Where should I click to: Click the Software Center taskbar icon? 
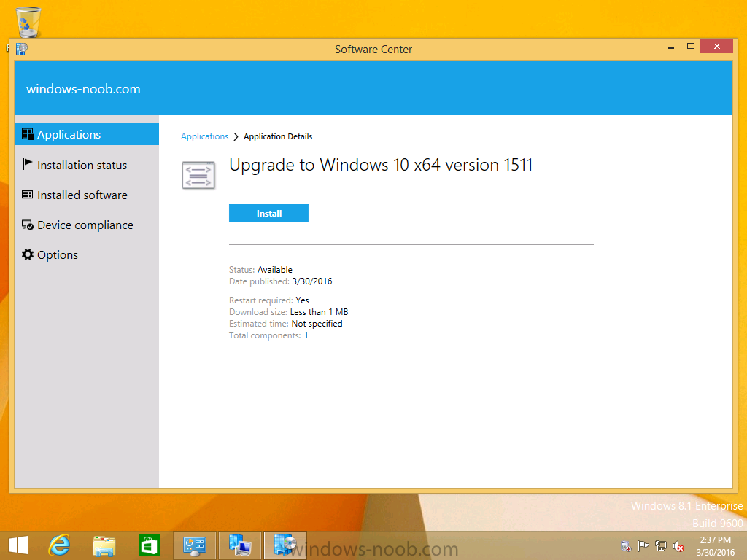[285, 545]
